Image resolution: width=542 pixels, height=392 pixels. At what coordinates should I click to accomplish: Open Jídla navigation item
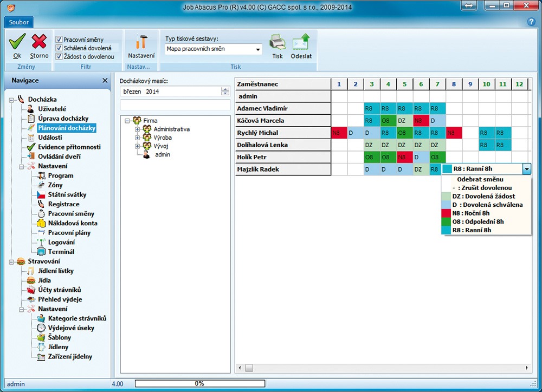coord(44,280)
